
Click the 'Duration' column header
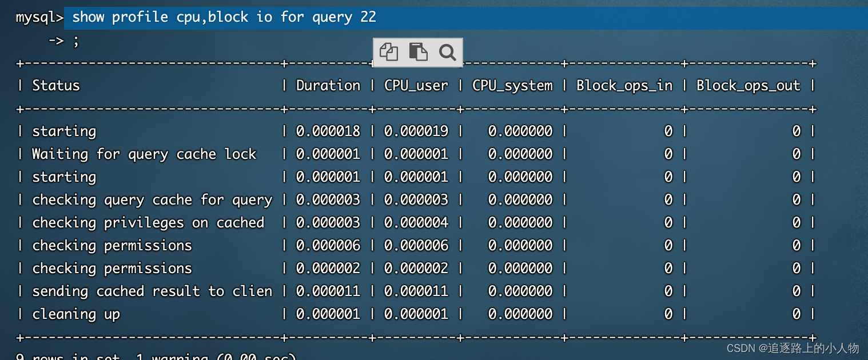click(x=328, y=85)
